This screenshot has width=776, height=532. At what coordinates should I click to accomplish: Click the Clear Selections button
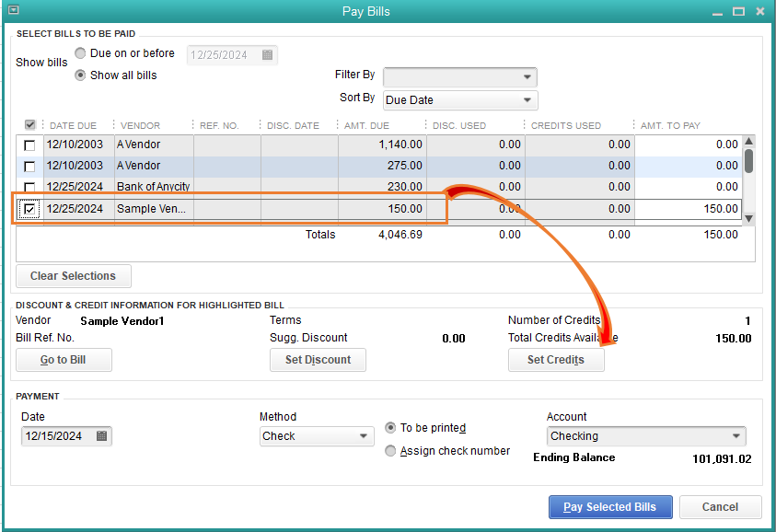click(x=74, y=276)
